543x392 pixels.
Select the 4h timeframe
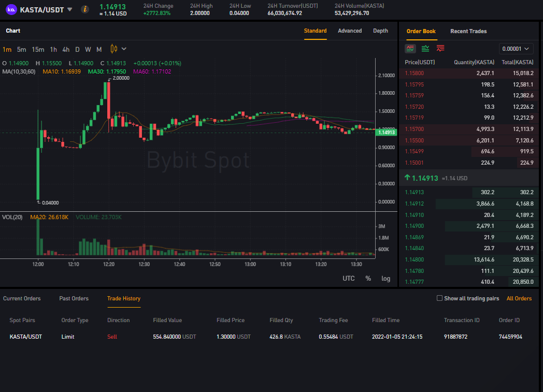[66, 50]
